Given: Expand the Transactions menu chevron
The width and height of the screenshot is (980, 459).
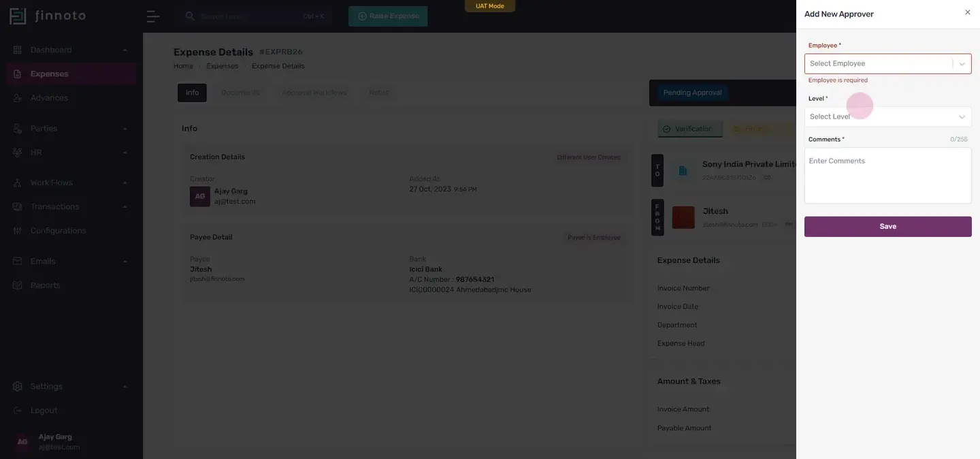Looking at the screenshot, I should 125,206.
